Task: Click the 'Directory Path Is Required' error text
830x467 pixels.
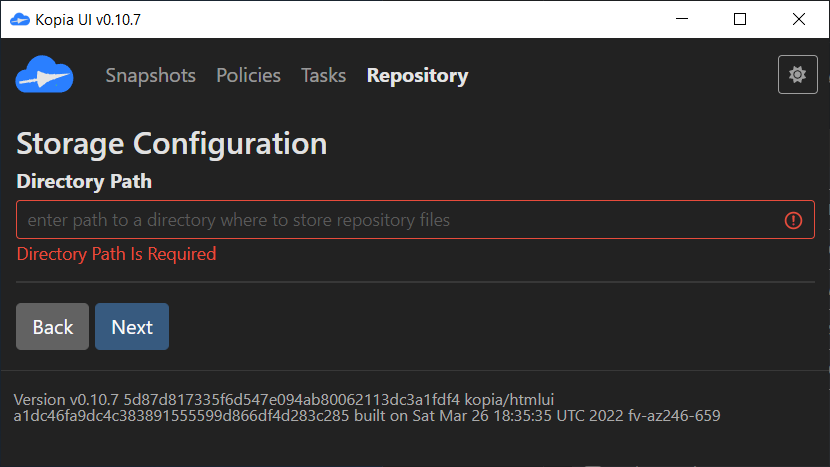Action: (116, 254)
